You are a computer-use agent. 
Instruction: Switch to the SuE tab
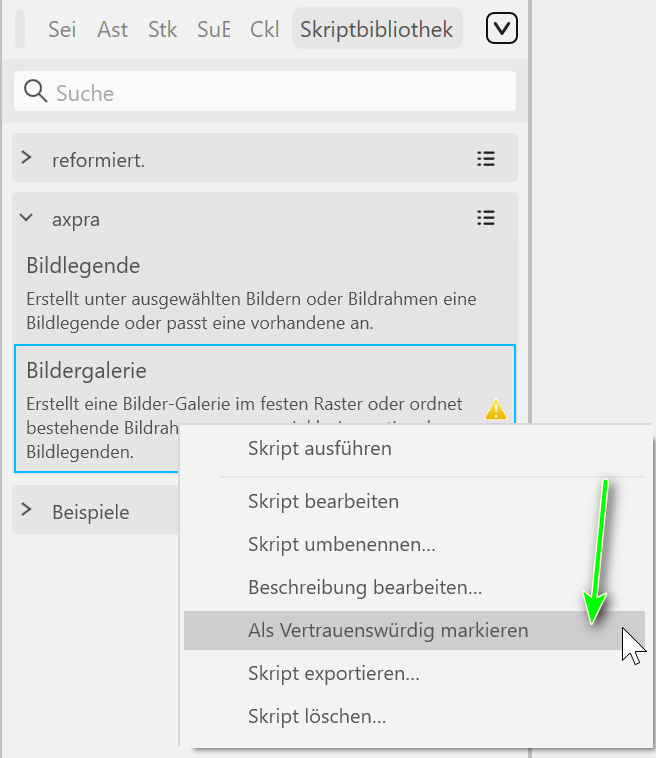tap(214, 29)
